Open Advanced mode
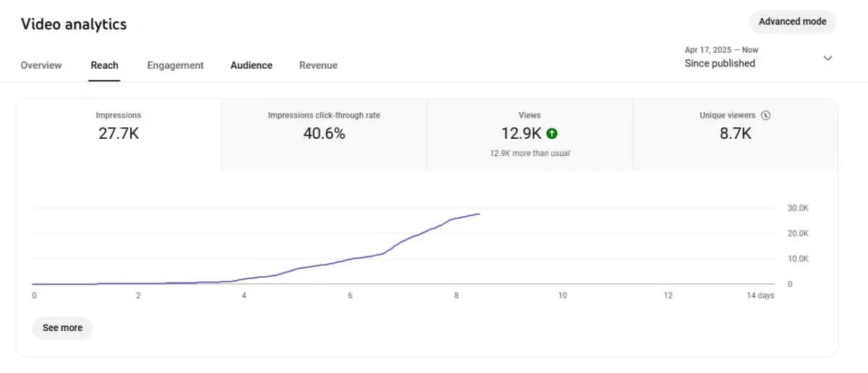 coord(792,22)
